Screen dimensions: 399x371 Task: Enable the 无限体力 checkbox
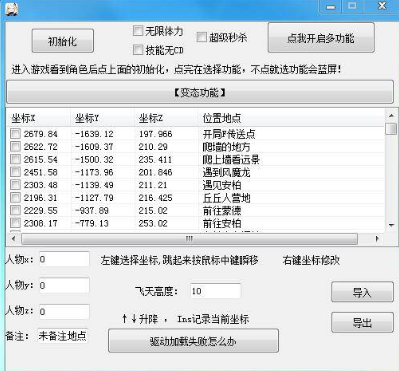(138, 31)
